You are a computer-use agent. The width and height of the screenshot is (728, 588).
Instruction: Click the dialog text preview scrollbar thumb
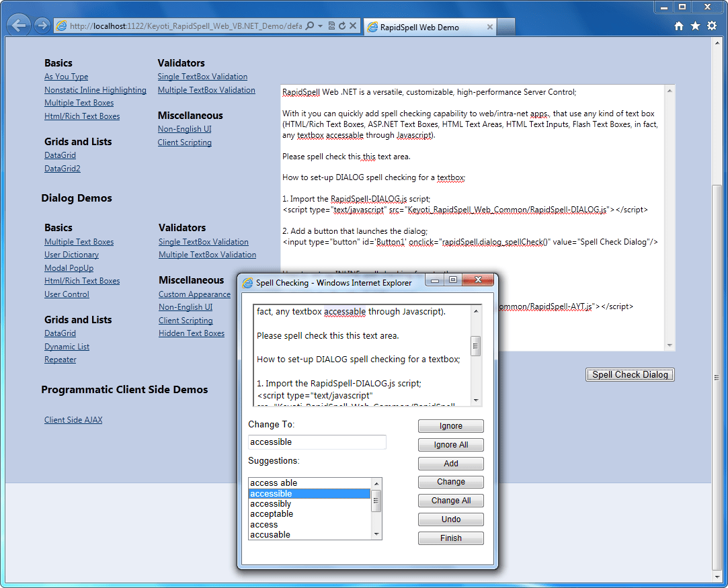pyautogui.click(x=475, y=346)
